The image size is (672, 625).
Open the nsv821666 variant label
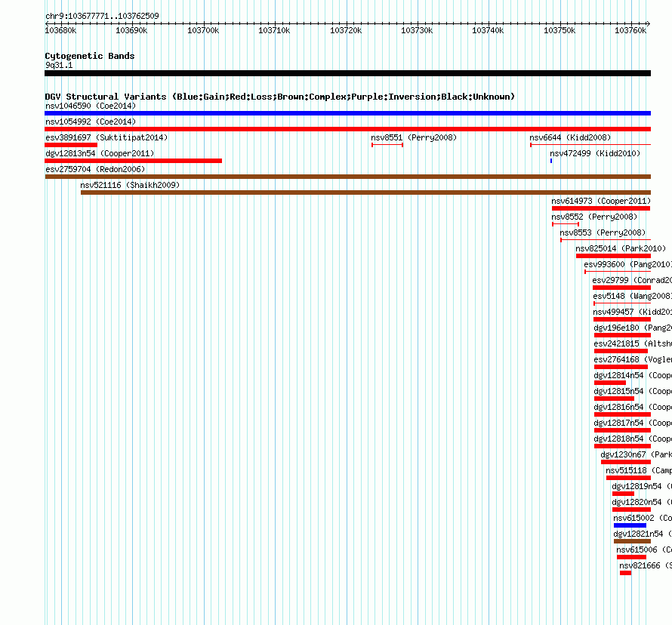[x=646, y=565]
